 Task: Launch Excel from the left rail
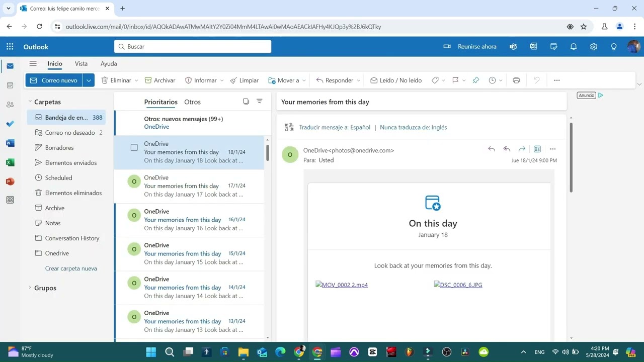pyautogui.click(x=10, y=162)
